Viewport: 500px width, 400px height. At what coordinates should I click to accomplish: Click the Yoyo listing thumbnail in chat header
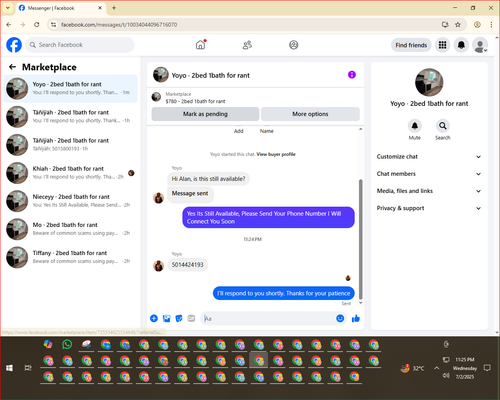pyautogui.click(x=161, y=75)
